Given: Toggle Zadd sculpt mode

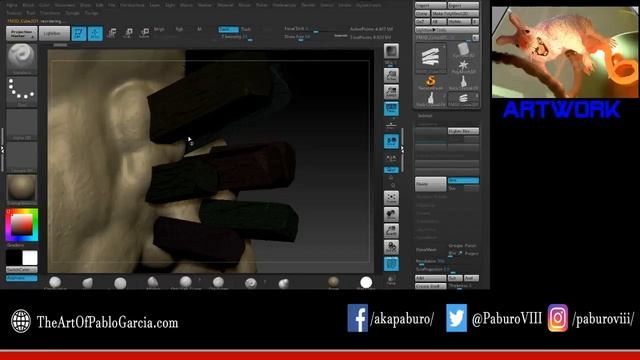Looking at the screenshot, I should pyautogui.click(x=229, y=29).
